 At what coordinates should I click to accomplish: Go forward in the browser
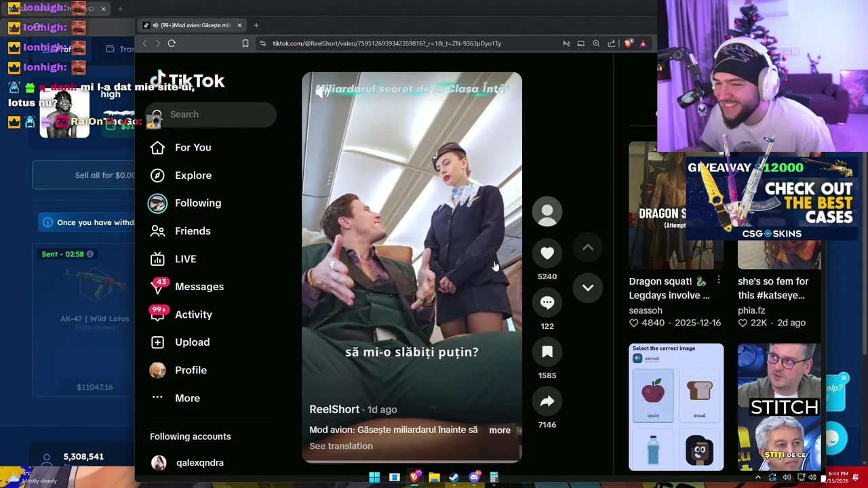click(158, 43)
